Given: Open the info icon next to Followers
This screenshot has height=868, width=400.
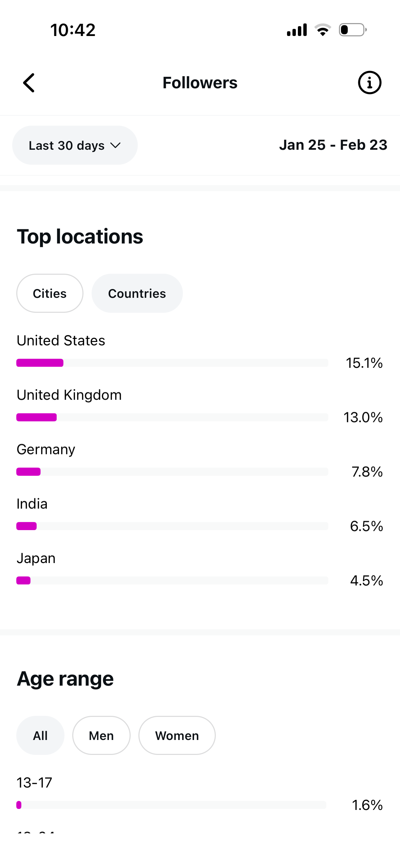Looking at the screenshot, I should 369,83.
